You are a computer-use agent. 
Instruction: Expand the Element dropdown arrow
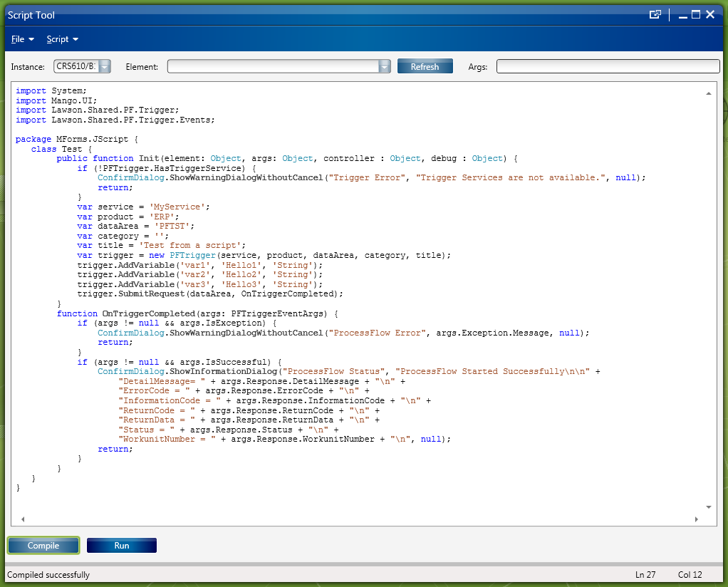(x=385, y=67)
